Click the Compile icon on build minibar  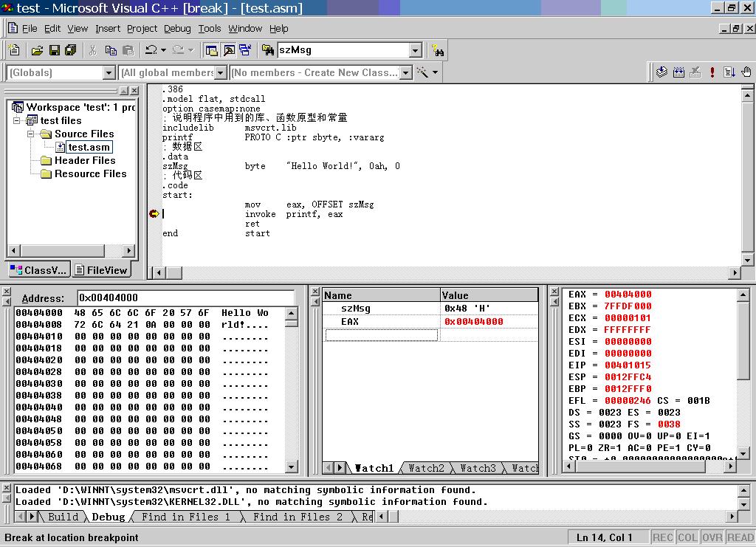coord(661,72)
